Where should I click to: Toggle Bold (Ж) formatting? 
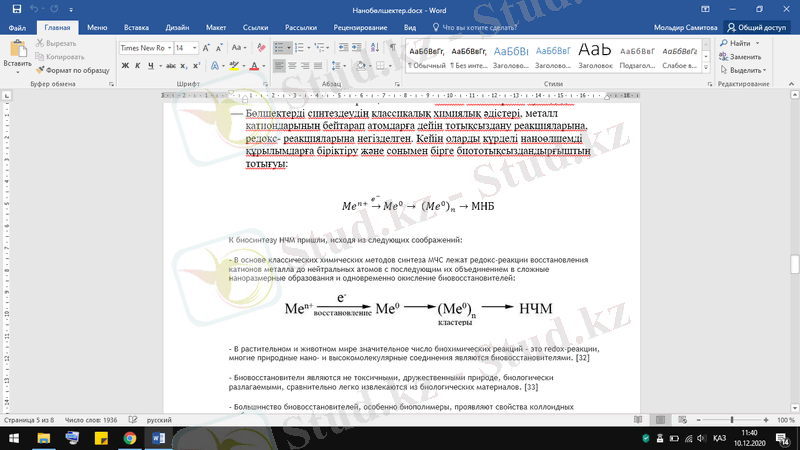(125, 66)
